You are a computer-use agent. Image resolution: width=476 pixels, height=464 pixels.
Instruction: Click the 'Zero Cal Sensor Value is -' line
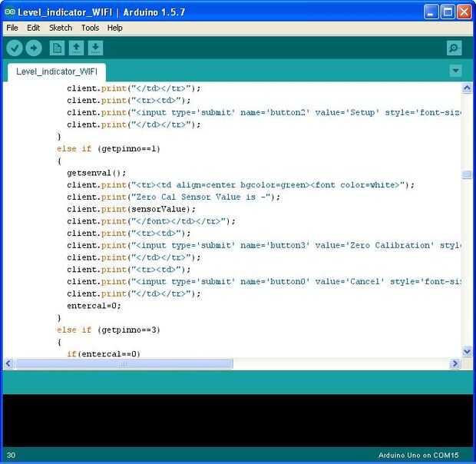[x=174, y=197]
